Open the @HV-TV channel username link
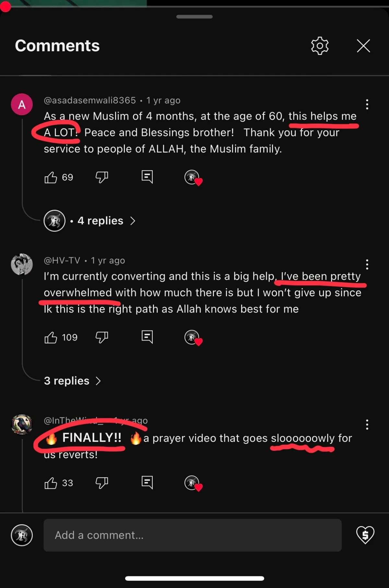This screenshot has height=588, width=389. tap(62, 260)
